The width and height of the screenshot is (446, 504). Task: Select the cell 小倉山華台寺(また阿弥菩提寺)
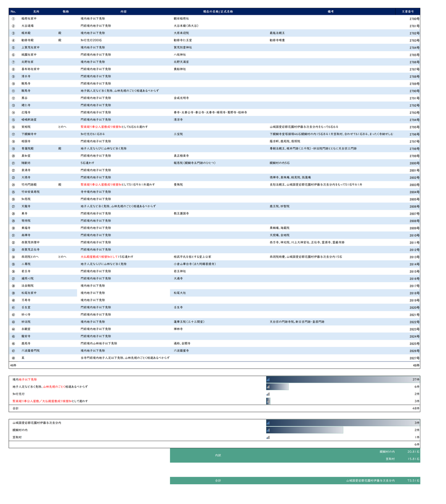(194, 264)
